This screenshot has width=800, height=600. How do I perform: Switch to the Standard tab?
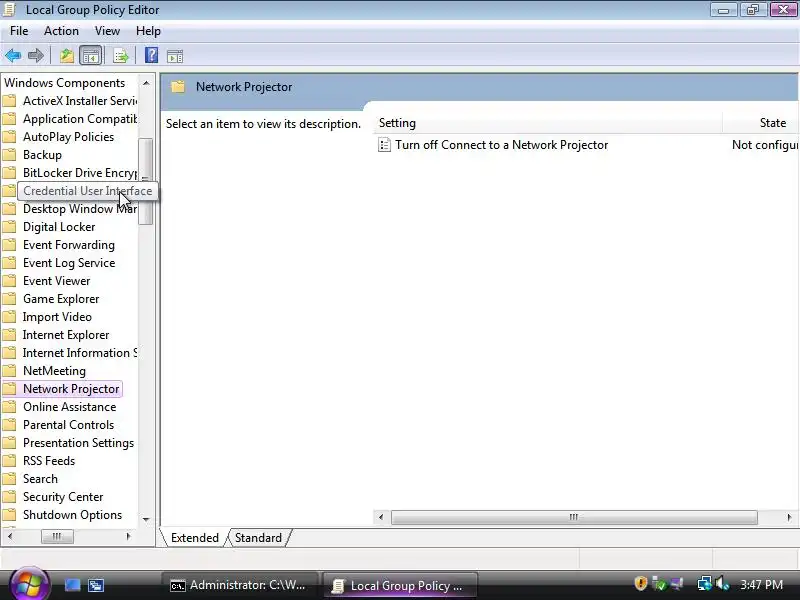coord(258,538)
